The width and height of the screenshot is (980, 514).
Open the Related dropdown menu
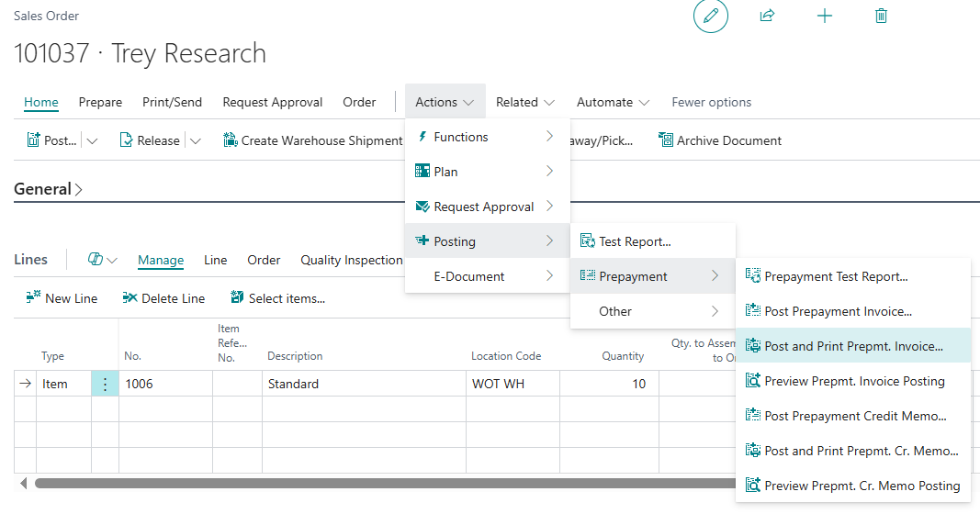point(525,102)
